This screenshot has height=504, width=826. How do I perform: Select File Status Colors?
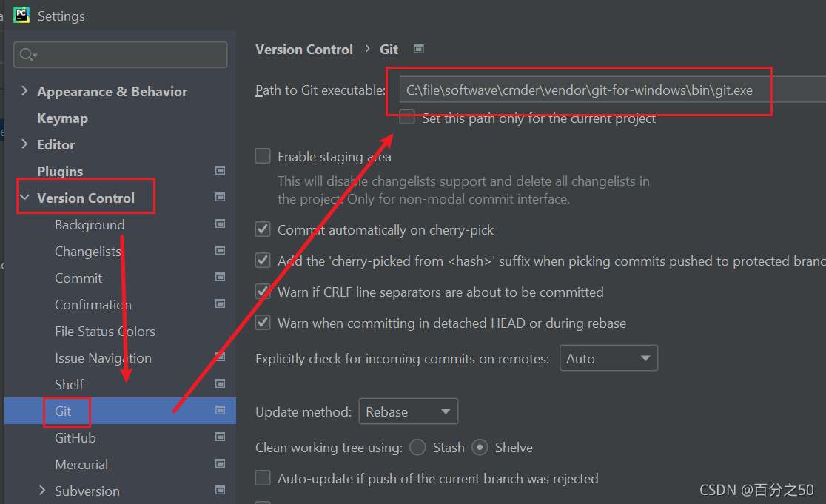[x=105, y=332]
